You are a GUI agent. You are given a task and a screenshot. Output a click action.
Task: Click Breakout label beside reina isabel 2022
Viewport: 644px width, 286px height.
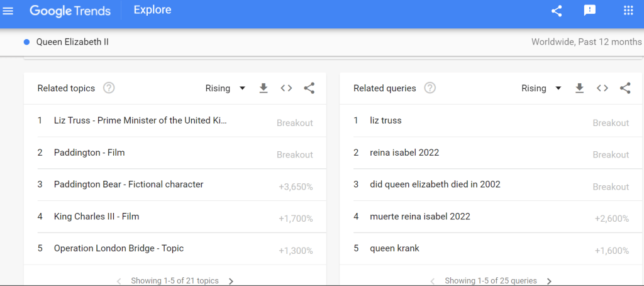(611, 155)
